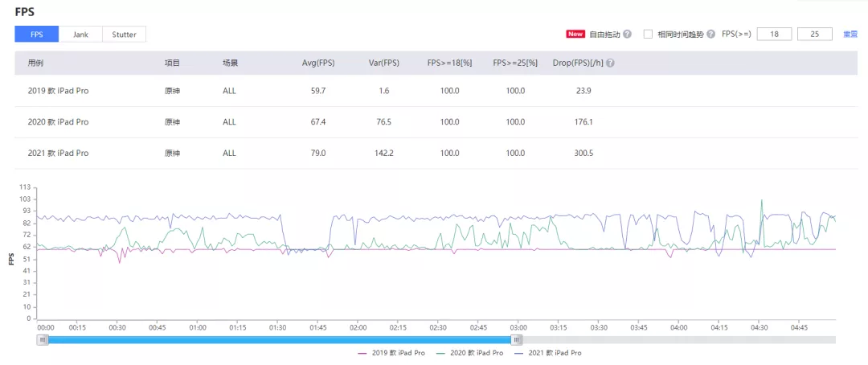The height and width of the screenshot is (365, 868).
Task: Click the 00:30 time axis label
Action: click(117, 328)
